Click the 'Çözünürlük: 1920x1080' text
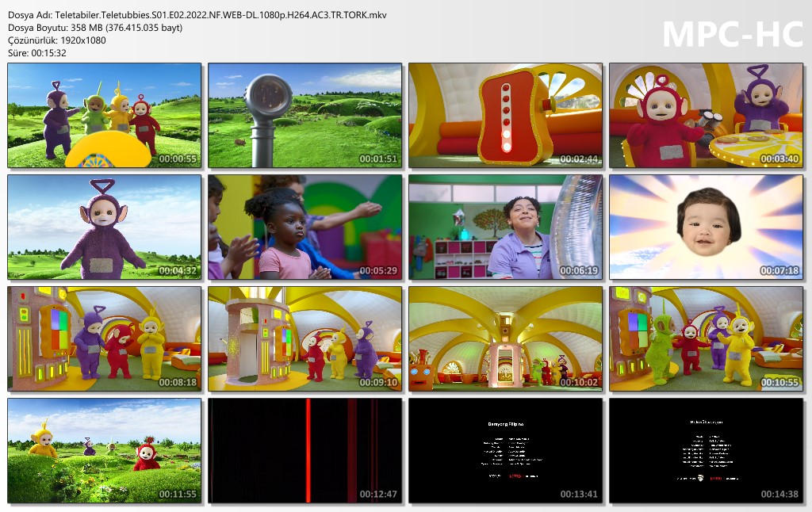This screenshot has width=812, height=512. 57,40
